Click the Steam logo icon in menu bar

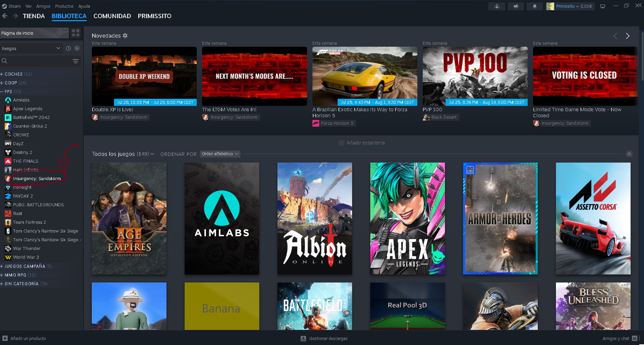[4, 6]
